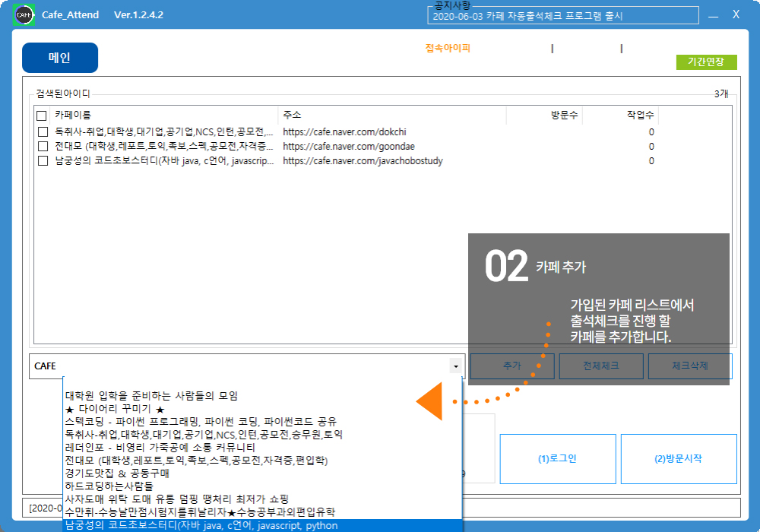Choose 경기도맛집 & 공동구매 option
The image size is (760, 532).
pos(263,473)
